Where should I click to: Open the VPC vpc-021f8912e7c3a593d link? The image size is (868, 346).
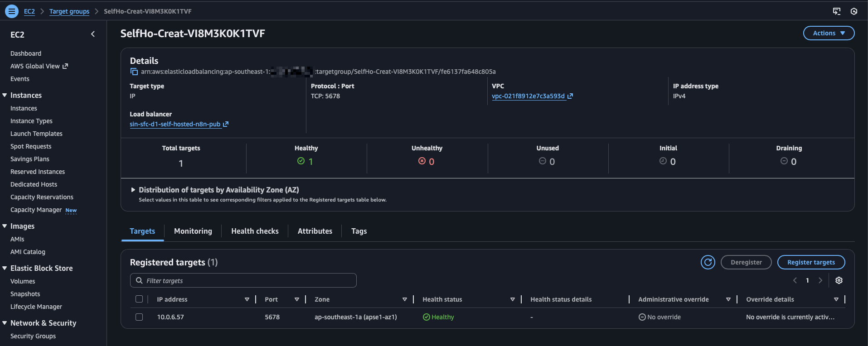(528, 96)
